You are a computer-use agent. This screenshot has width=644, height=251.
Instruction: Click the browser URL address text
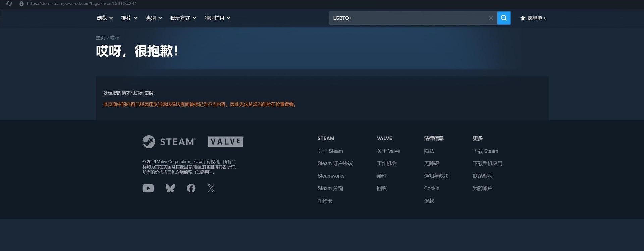point(81,4)
